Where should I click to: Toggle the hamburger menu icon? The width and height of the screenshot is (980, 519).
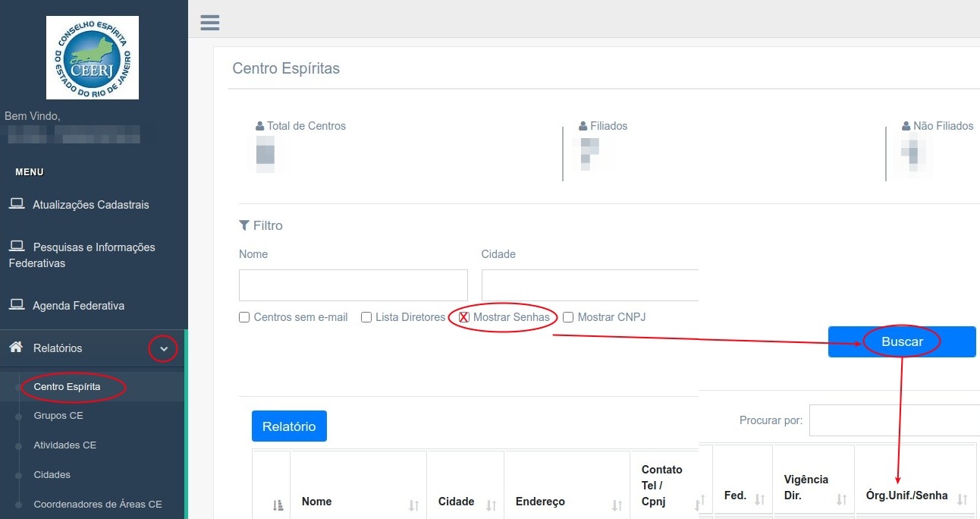pyautogui.click(x=210, y=22)
